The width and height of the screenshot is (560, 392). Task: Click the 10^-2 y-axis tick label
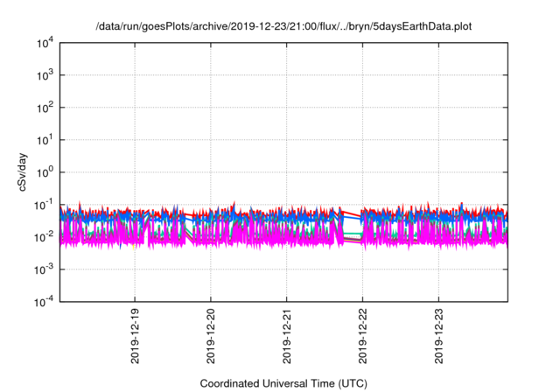pos(45,237)
